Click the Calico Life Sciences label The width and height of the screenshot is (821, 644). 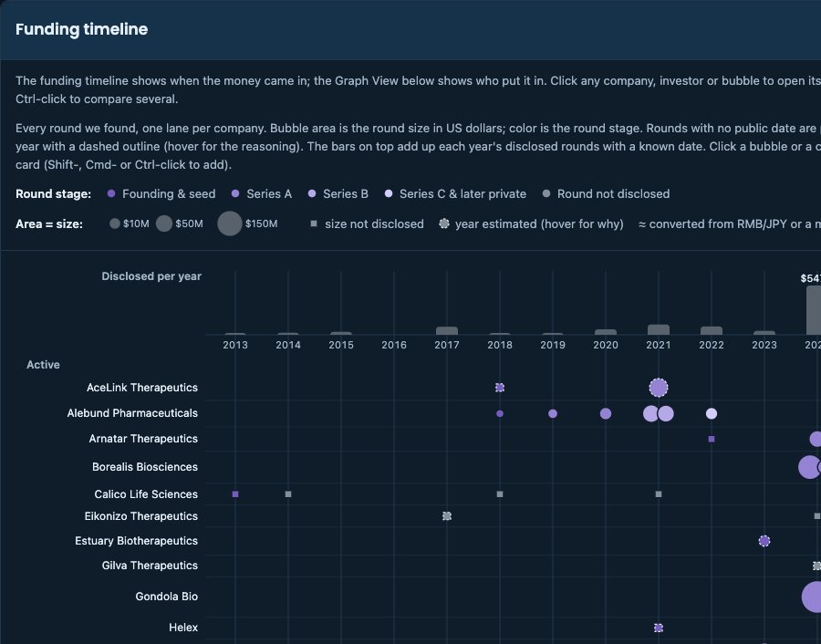point(146,494)
